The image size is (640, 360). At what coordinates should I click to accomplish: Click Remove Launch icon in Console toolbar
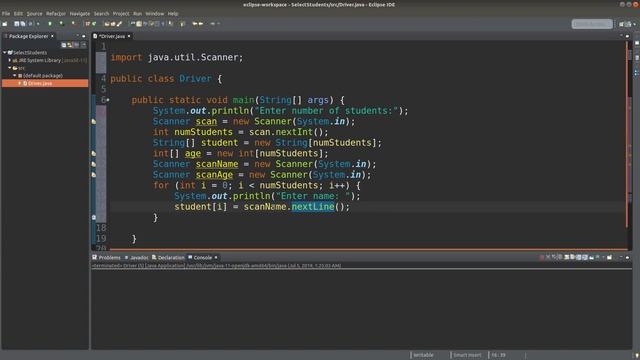[548, 258]
